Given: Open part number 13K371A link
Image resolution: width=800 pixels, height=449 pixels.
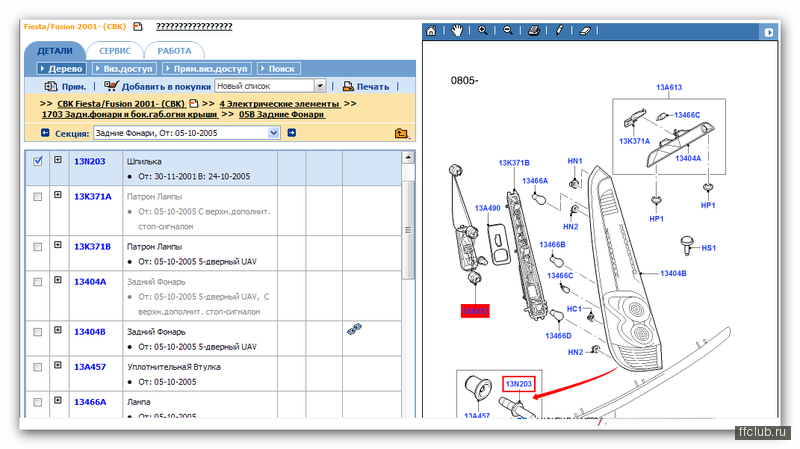Looking at the screenshot, I should click(92, 196).
